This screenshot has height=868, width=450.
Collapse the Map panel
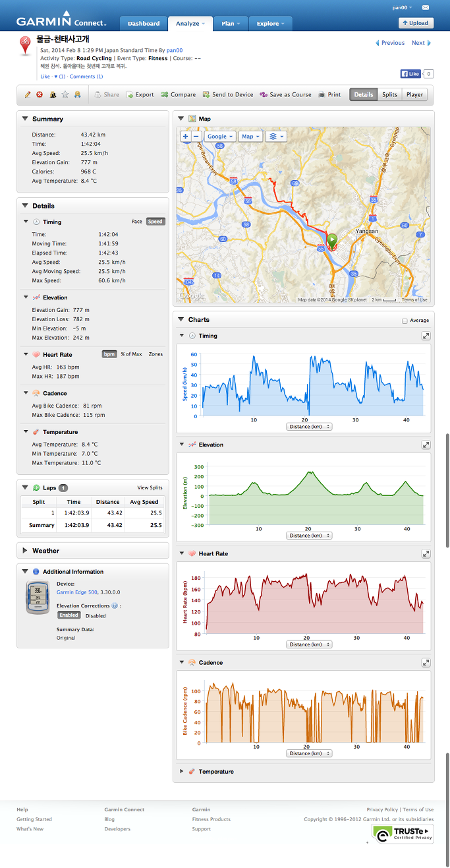tap(181, 119)
